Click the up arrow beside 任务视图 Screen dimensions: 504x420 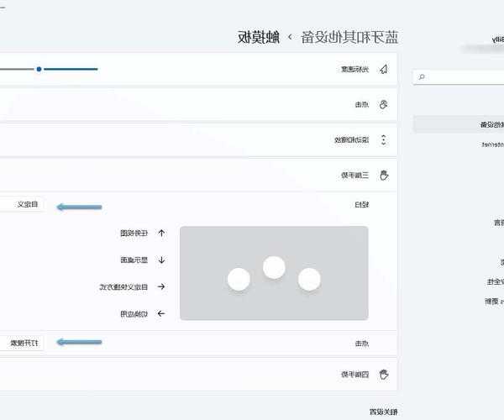[161, 233]
